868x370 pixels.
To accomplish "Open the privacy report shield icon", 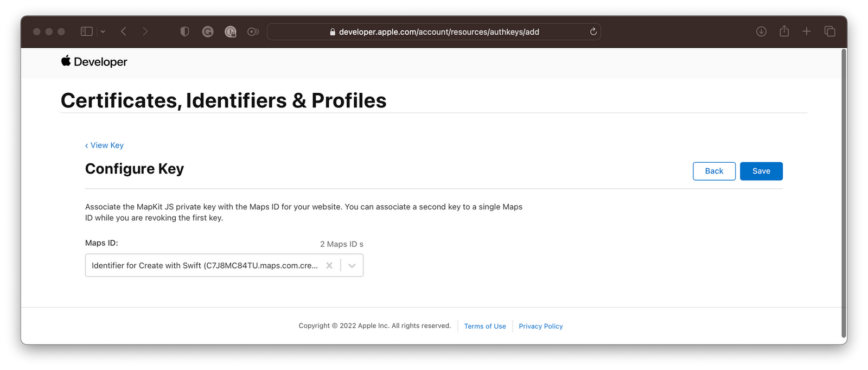I will pos(184,31).
